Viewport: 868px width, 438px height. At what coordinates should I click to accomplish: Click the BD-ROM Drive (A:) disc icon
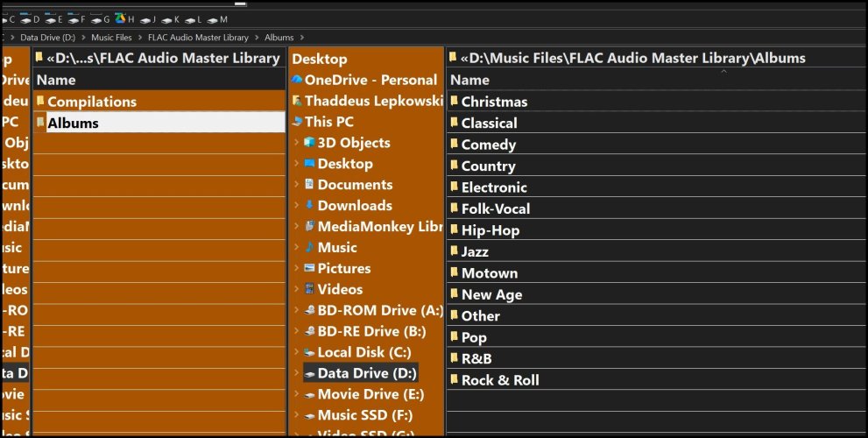(310, 311)
